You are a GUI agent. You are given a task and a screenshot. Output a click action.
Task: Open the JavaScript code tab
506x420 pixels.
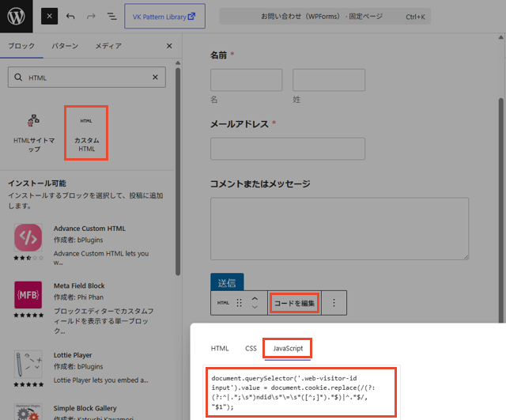pyautogui.click(x=288, y=348)
